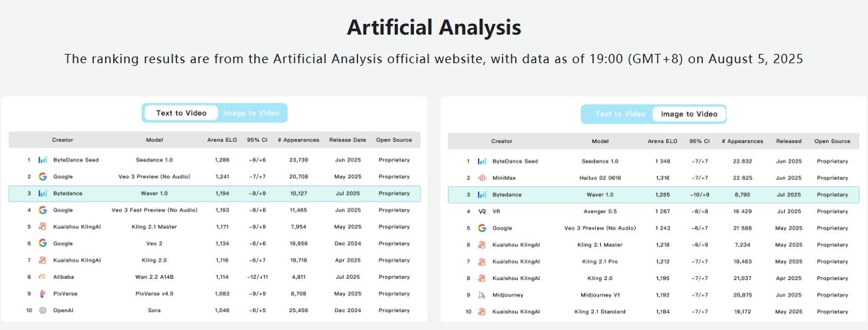The image size is (868, 330).
Task: Click the Alibaba logo icon
Action: click(x=43, y=277)
